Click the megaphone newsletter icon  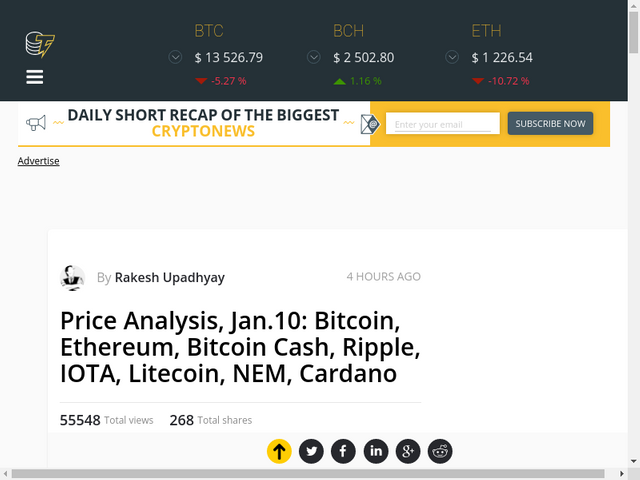(x=36, y=123)
